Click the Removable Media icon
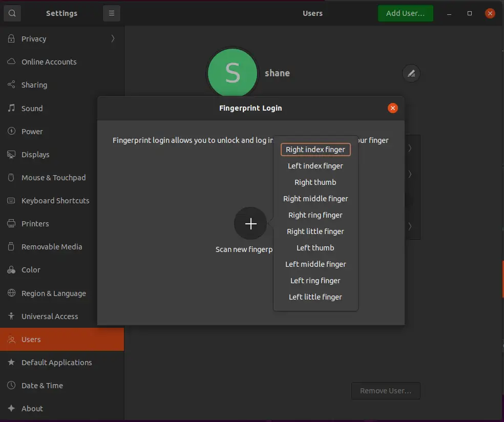 pyautogui.click(x=11, y=246)
